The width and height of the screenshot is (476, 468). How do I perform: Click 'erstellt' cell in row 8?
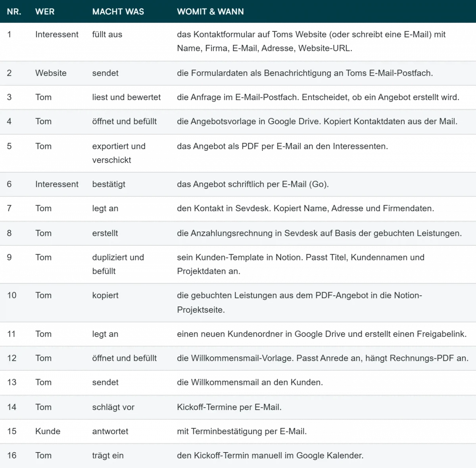click(x=105, y=233)
